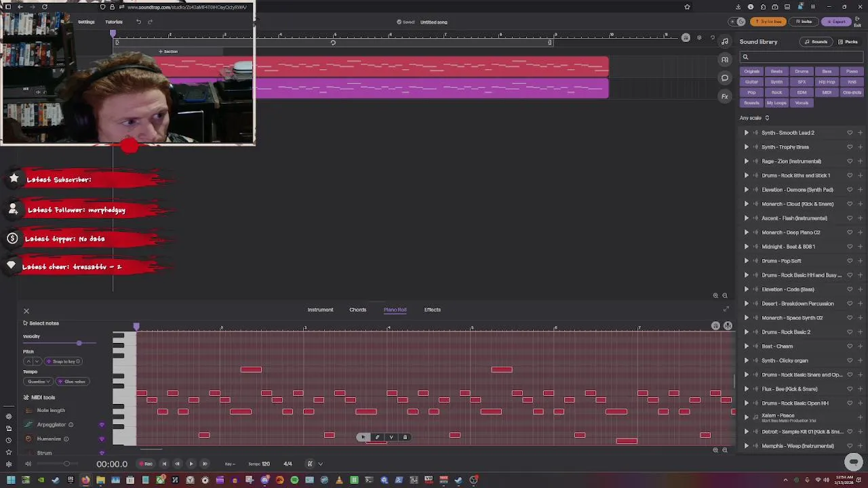Click the bookmark star icon in browser
The image size is (868, 488).
[x=687, y=7]
